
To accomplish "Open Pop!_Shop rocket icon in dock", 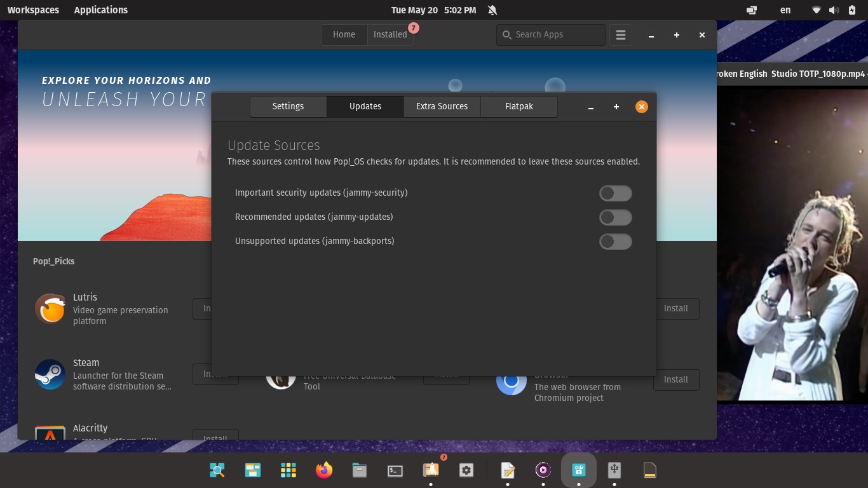I will 431,470.
